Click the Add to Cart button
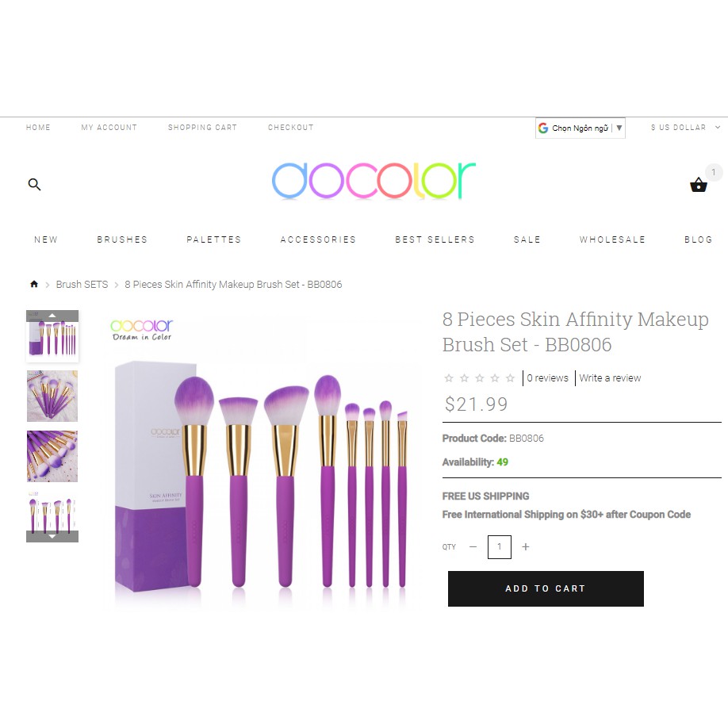This screenshot has height=728, width=728. click(x=546, y=588)
